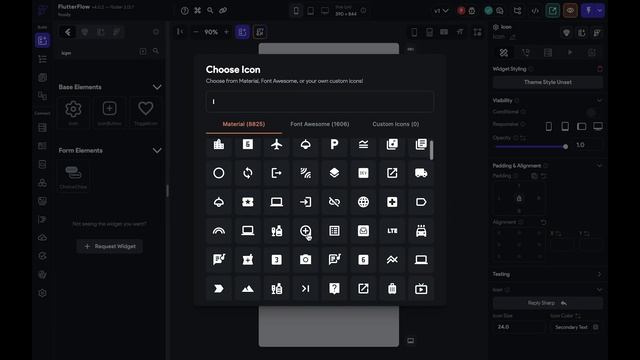The image size is (640, 360).
Task: Select the login arrow icon
Action: click(x=305, y=202)
